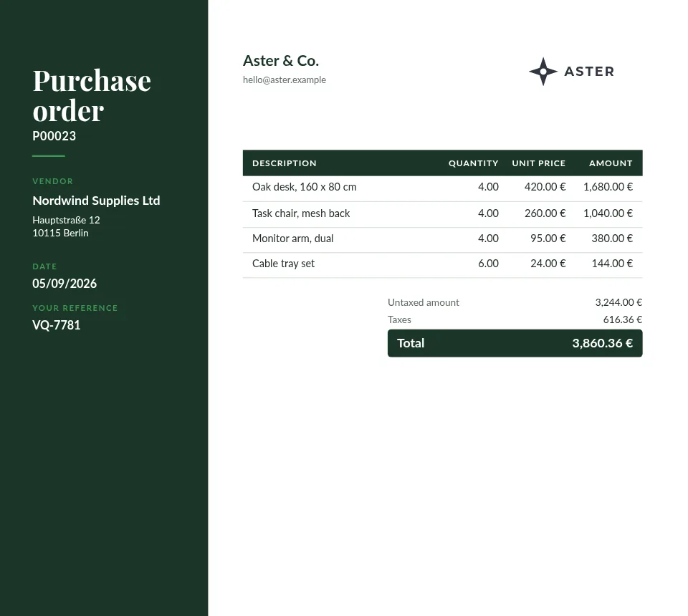Image resolution: width=688 pixels, height=616 pixels.
Task: Click the VENDOR label
Action: coord(52,181)
